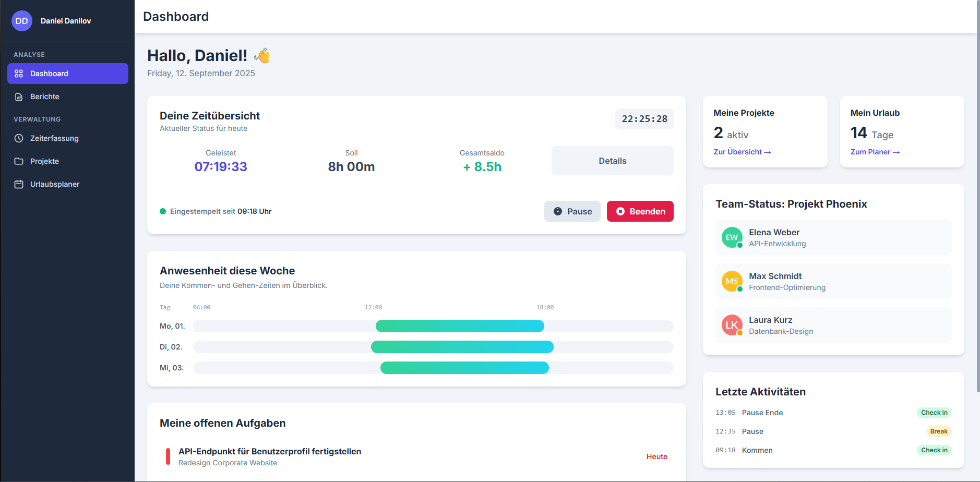
Task: Open Urlaubsplaner from the sidebar menu
Action: (55, 184)
